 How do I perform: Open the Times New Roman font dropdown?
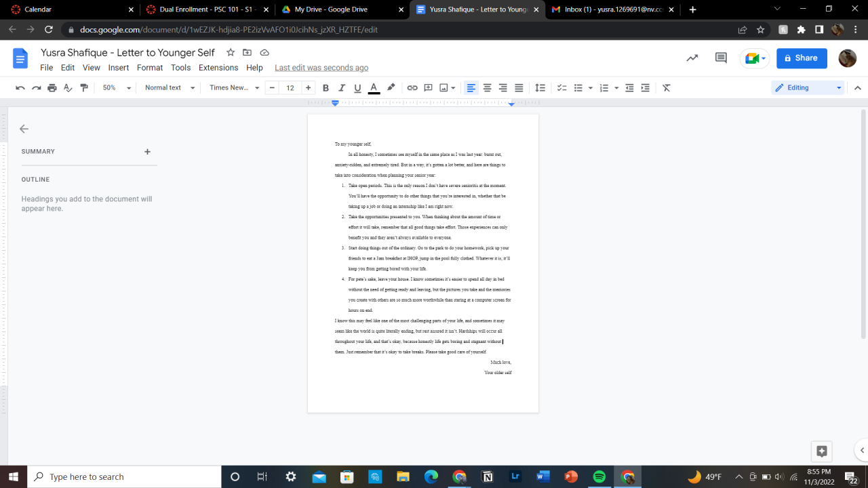(x=234, y=87)
